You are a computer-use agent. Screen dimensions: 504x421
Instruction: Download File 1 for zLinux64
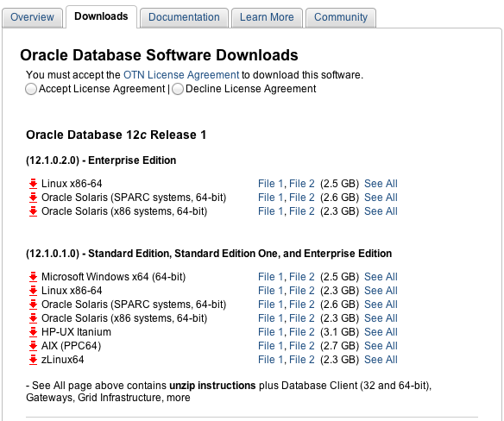[x=271, y=360]
